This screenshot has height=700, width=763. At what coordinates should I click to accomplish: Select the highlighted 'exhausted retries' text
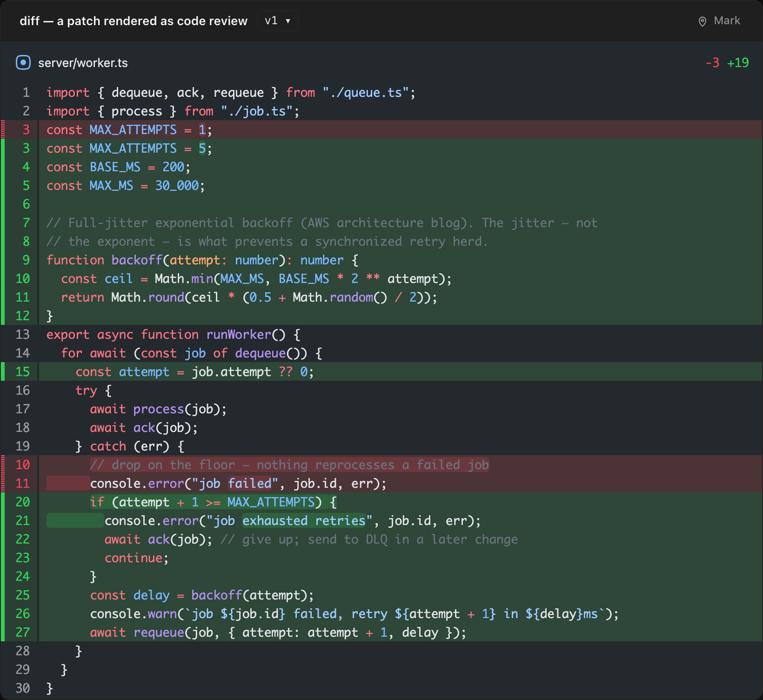tap(304, 520)
